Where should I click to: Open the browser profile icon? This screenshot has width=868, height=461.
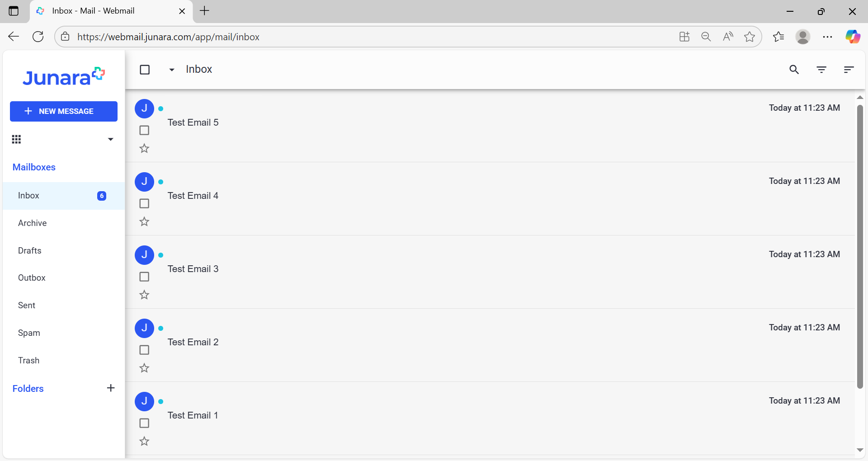click(x=803, y=37)
